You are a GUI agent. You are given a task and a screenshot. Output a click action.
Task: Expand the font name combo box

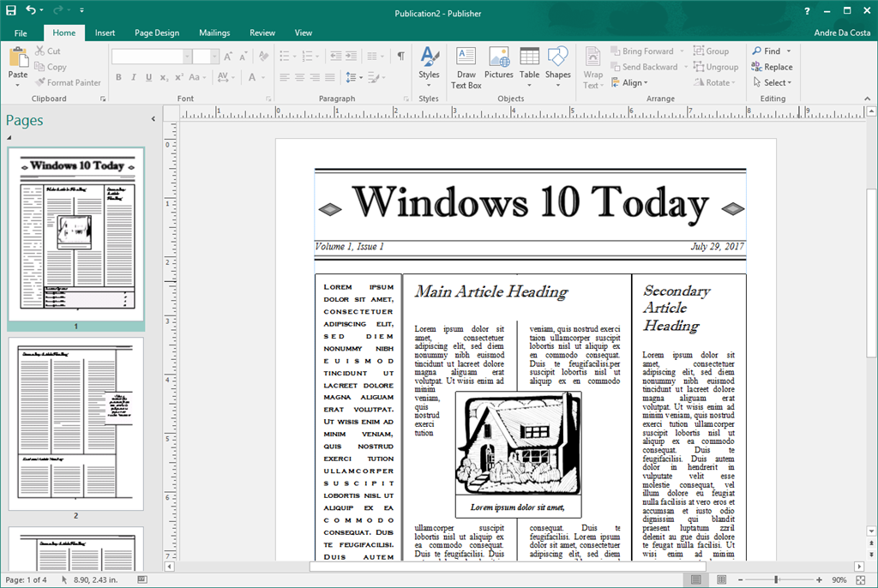coord(187,57)
